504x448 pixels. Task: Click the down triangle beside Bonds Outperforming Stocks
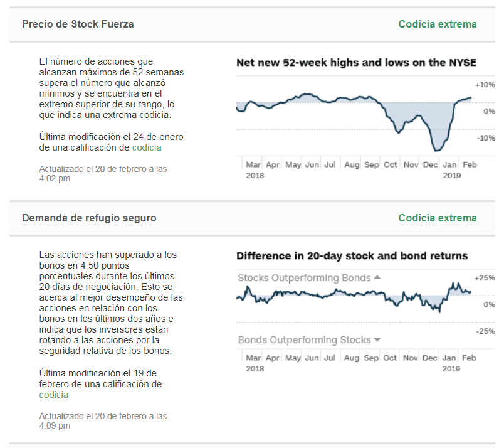(x=377, y=340)
